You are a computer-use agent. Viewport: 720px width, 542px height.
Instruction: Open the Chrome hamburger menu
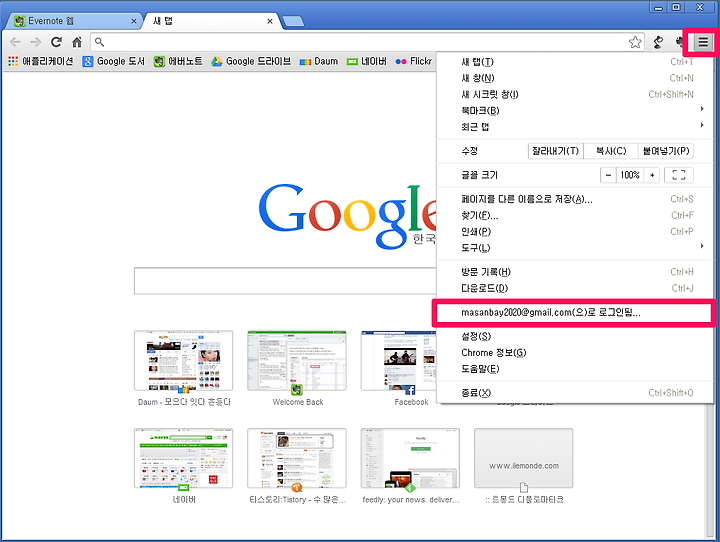(x=703, y=42)
